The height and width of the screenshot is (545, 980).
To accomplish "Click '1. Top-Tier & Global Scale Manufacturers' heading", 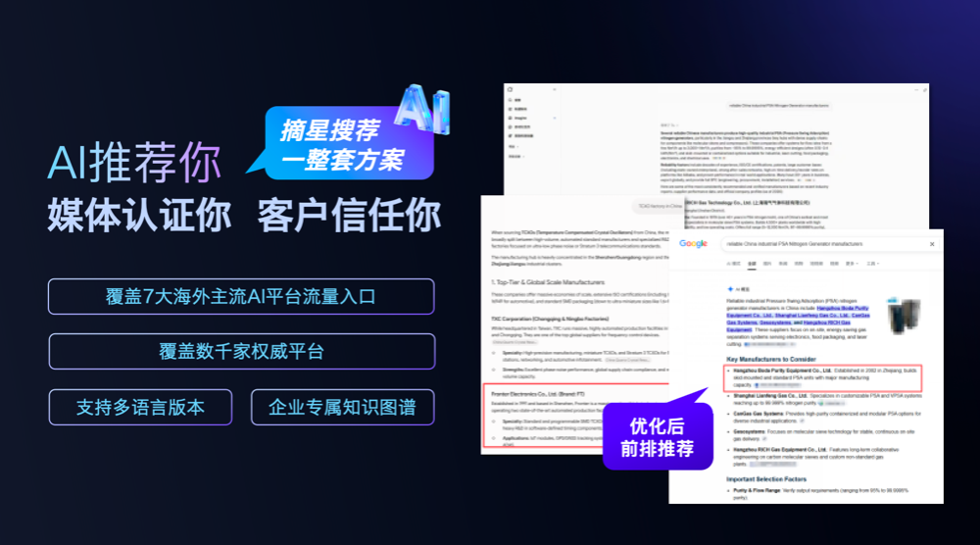I will (548, 282).
